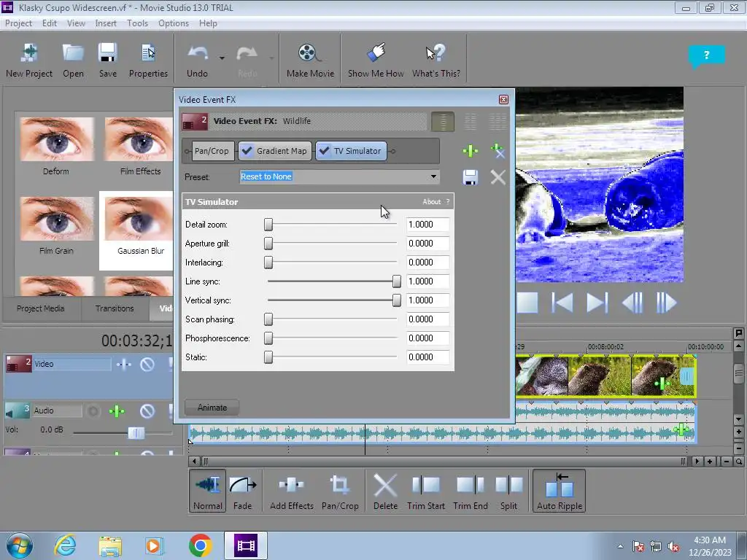Delete preset with the X icon

pos(498,178)
